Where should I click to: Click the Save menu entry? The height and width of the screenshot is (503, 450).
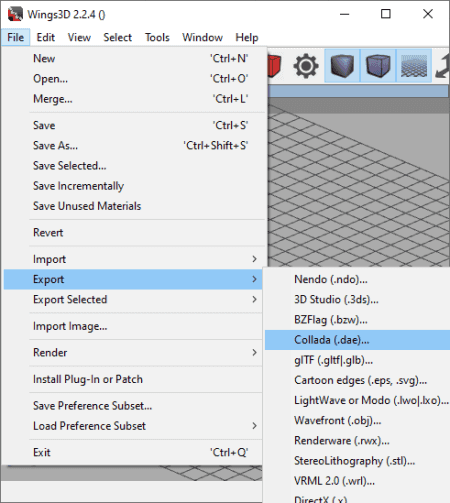[133, 125]
